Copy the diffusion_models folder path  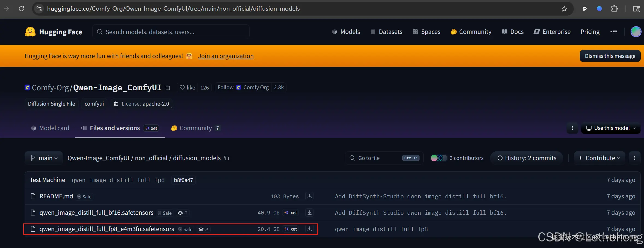point(226,158)
